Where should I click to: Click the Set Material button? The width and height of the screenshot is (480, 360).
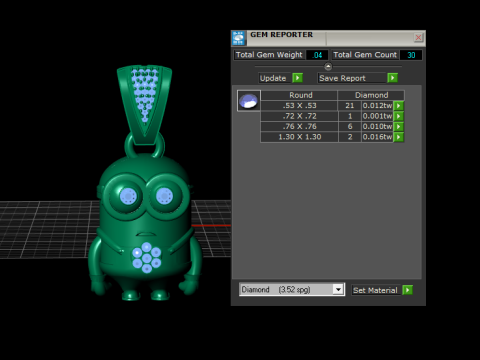[375, 290]
